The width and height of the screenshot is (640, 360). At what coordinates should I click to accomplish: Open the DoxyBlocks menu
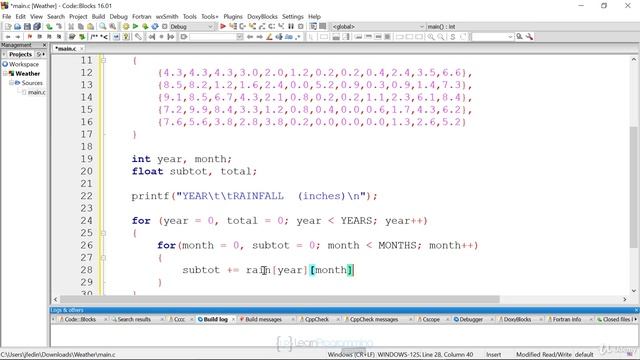tap(262, 16)
